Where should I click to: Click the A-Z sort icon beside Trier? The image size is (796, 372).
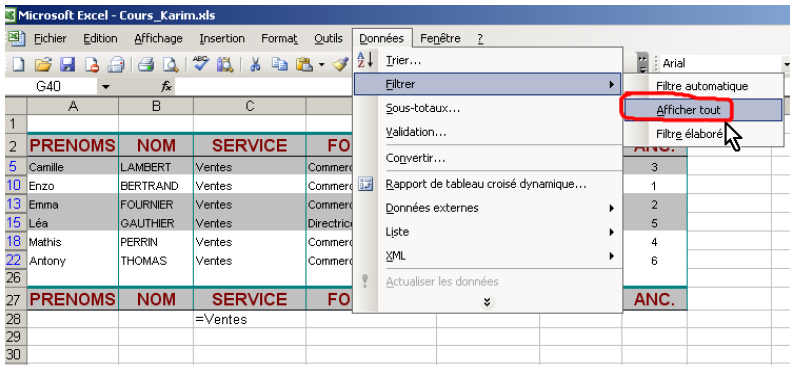point(365,60)
